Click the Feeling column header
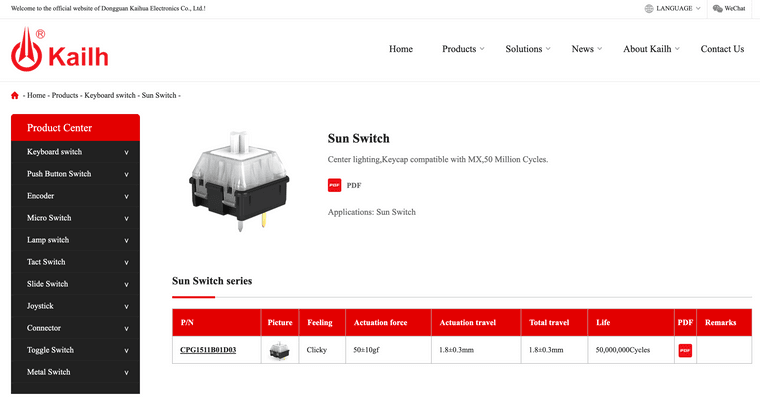 [320, 322]
